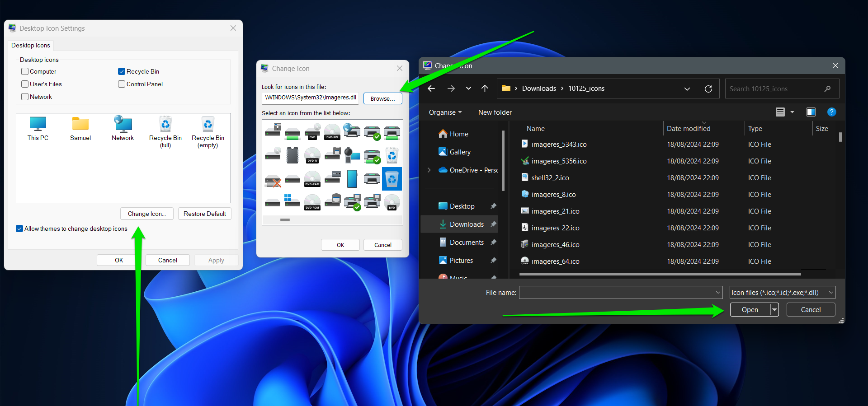Sort files by Name column
The width and height of the screenshot is (868, 406).
tap(535, 129)
